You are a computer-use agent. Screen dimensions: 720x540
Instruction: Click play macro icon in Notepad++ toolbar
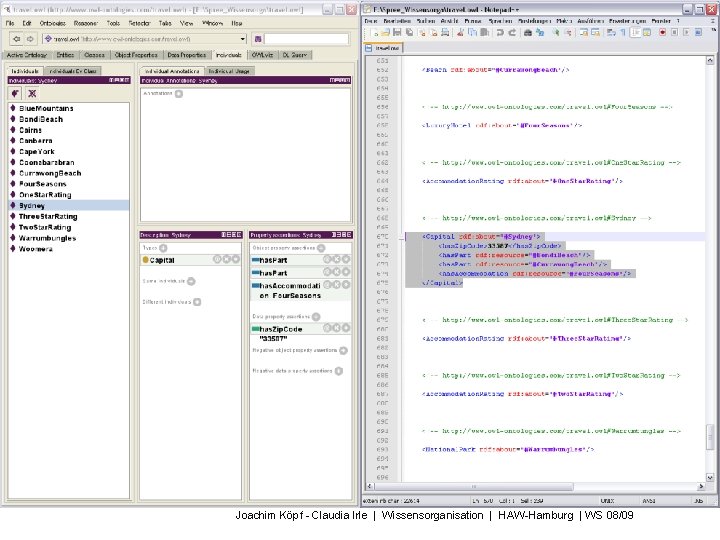point(686,32)
